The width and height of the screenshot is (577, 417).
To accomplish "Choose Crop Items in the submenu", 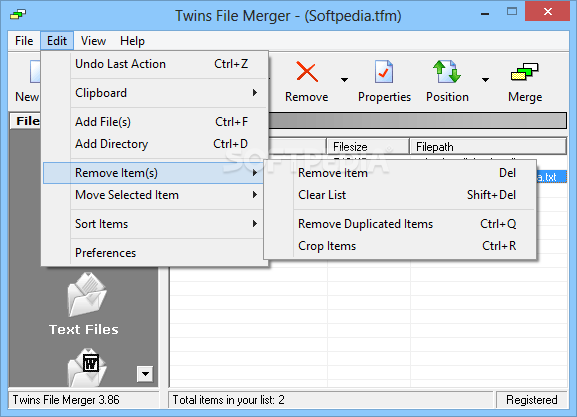I will coord(400,246).
